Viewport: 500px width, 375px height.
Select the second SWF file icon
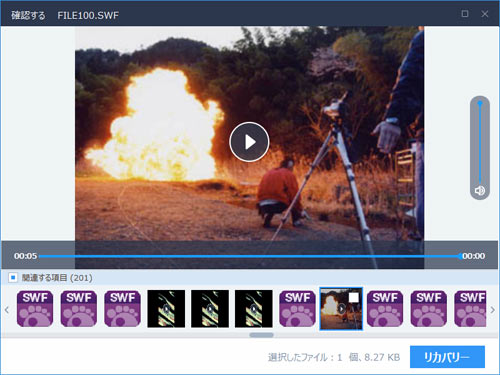pos(79,309)
